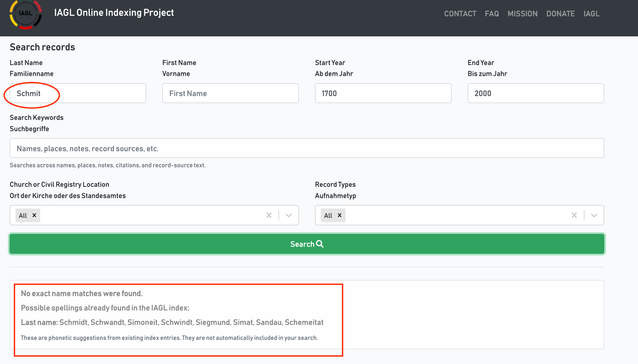Screen dimensions: 638x364
Task: Open the IAGL nav link
Action: (592, 14)
